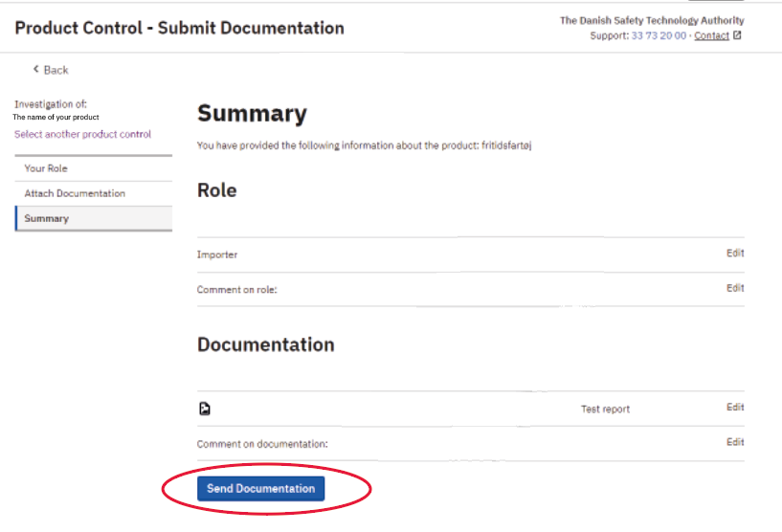Image resolution: width=782 pixels, height=532 pixels.
Task: Edit the Test report document row
Action: point(735,408)
